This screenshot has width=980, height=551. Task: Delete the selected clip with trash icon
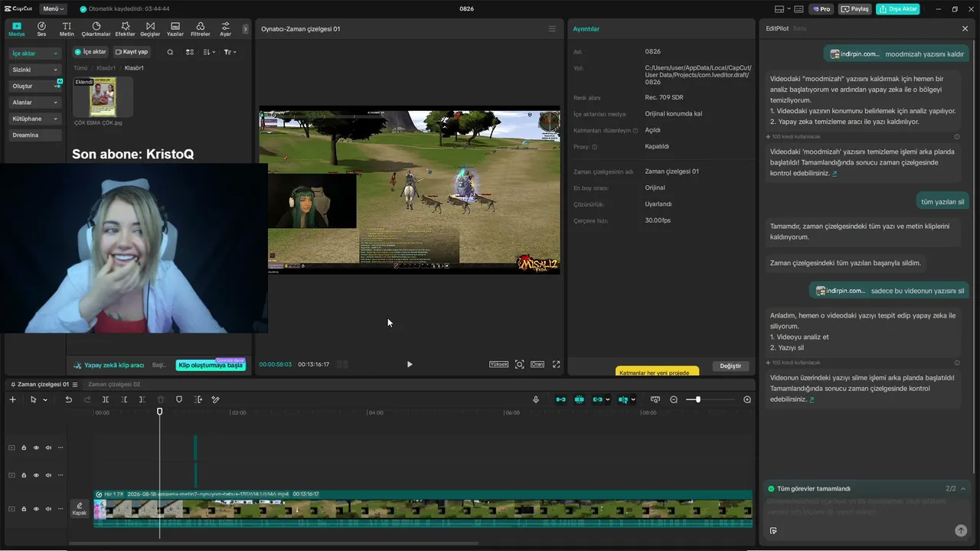[161, 399]
